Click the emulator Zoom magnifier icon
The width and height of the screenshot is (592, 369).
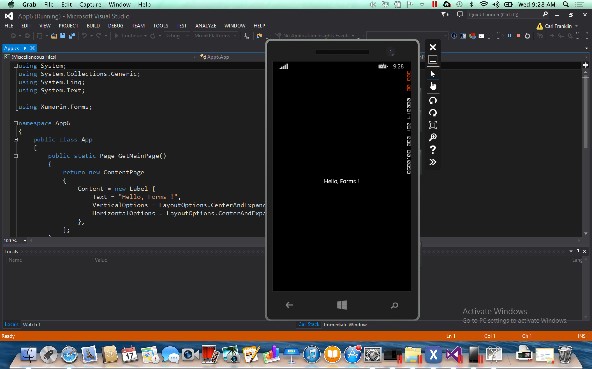(x=433, y=137)
